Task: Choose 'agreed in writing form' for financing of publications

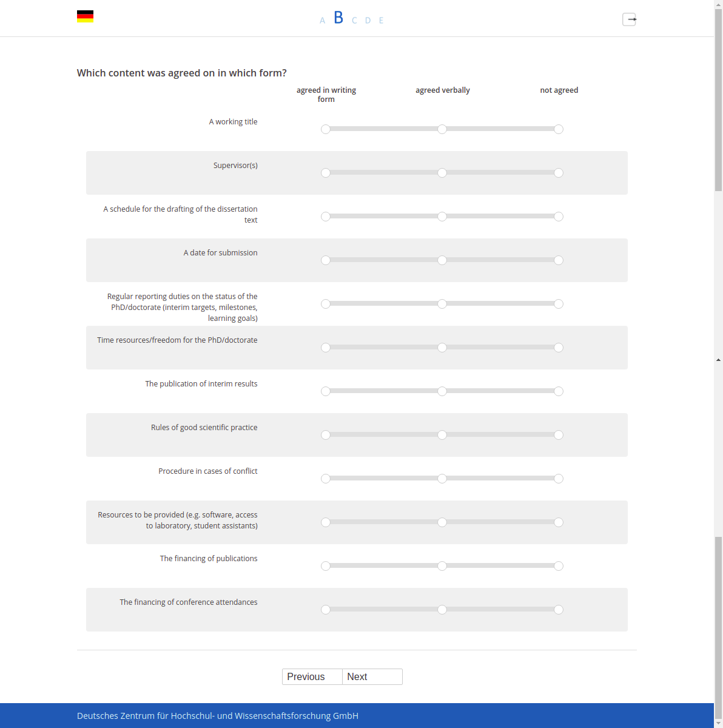Action: point(326,566)
